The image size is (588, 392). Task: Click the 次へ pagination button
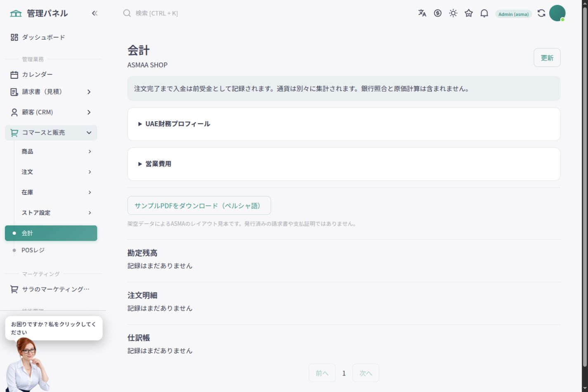366,373
